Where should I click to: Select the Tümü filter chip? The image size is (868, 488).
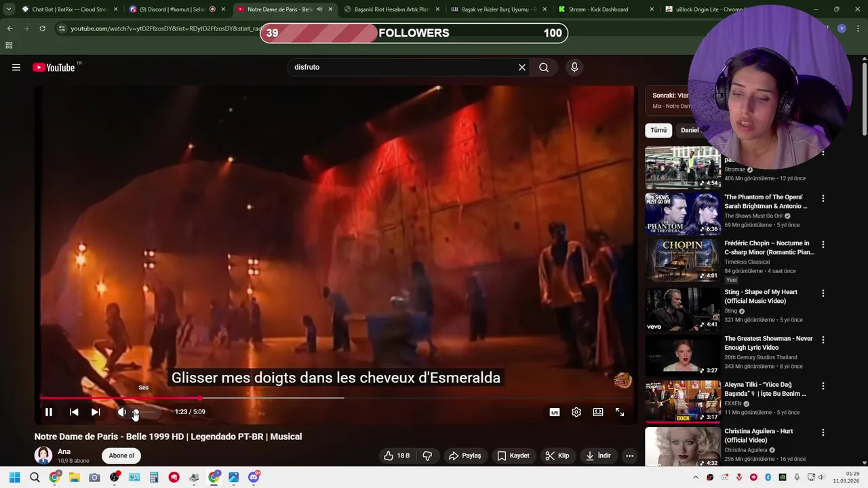click(658, 130)
